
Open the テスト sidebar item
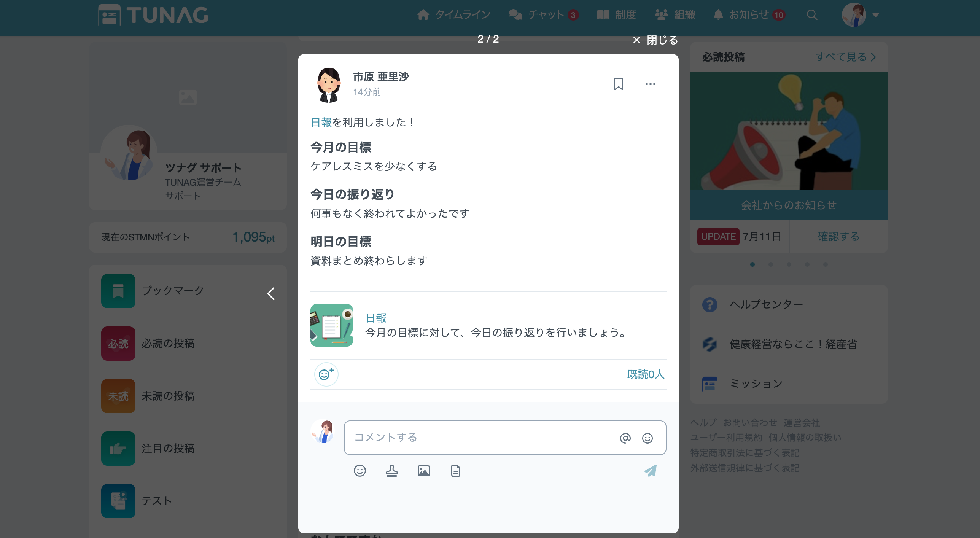pyautogui.click(x=137, y=501)
